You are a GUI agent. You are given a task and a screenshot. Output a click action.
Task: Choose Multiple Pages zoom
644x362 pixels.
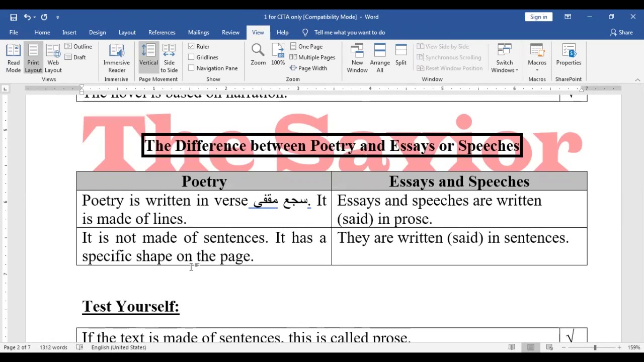pyautogui.click(x=312, y=57)
